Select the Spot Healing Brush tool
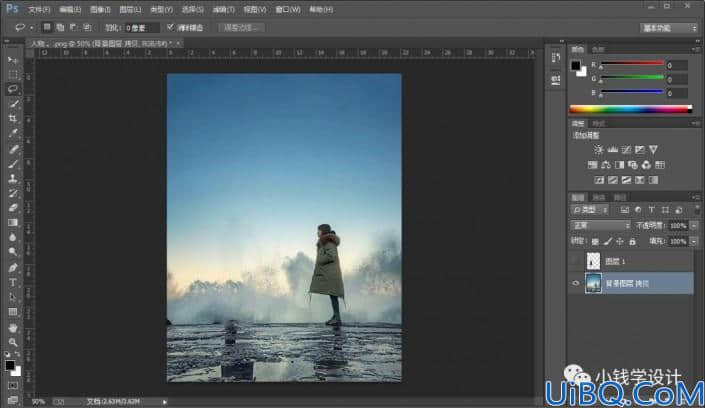Image resolution: width=705 pixels, height=408 pixels. 13,148
